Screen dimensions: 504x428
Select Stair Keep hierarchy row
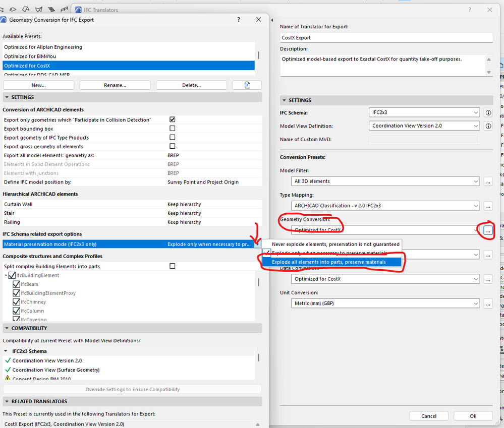coord(132,213)
